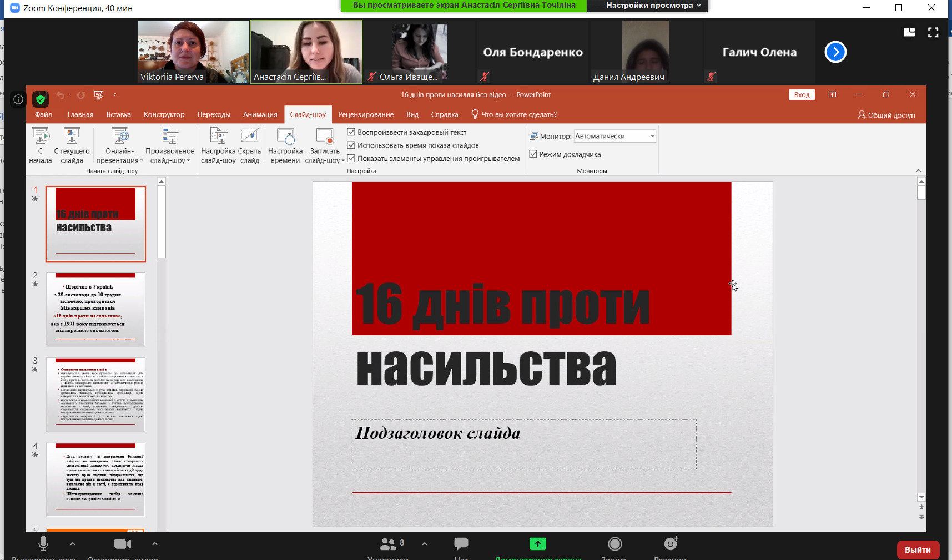Open Online presentation button

pos(120,146)
